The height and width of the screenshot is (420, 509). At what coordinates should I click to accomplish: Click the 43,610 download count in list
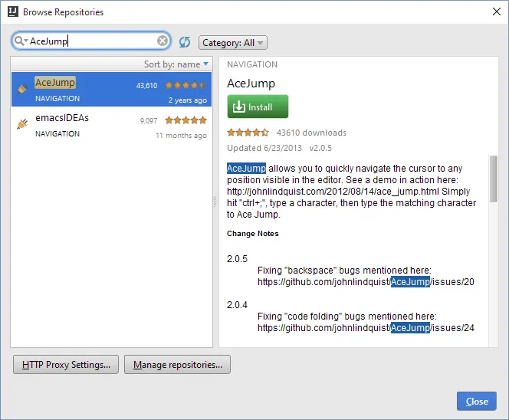click(x=146, y=85)
